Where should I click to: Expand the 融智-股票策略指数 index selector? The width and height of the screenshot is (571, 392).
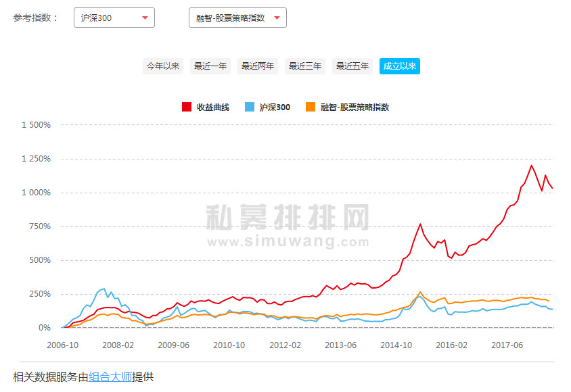(x=237, y=18)
